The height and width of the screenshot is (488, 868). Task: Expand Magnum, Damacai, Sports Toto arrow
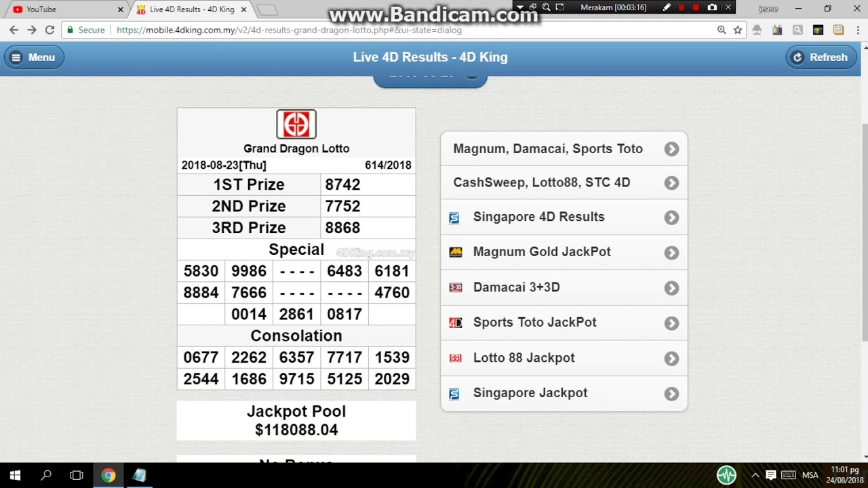point(671,149)
